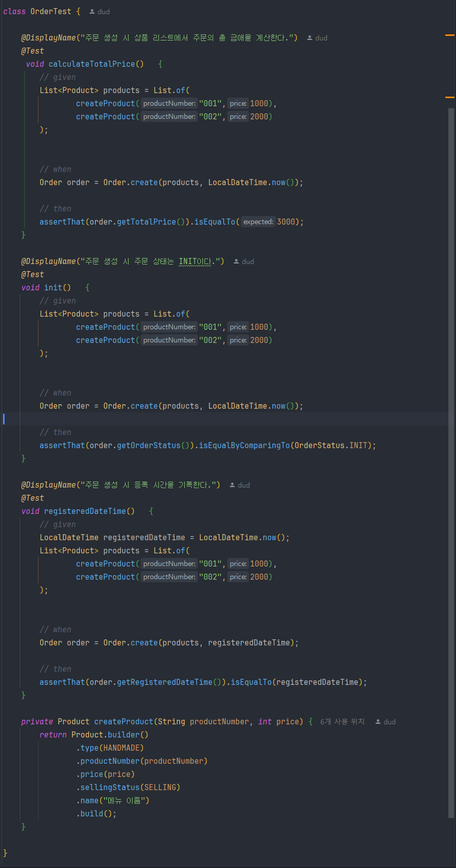456x868 pixels.
Task: Click the @Test annotation above void init()
Action: pyautogui.click(x=32, y=275)
